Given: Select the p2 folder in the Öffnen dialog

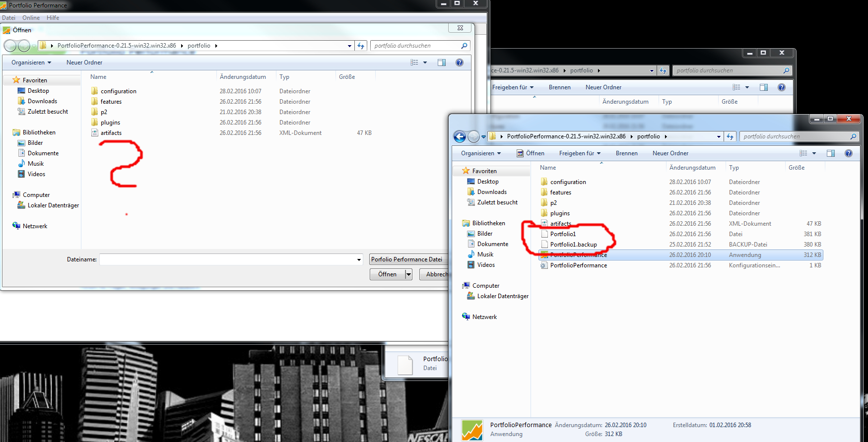Looking at the screenshot, I should [104, 112].
